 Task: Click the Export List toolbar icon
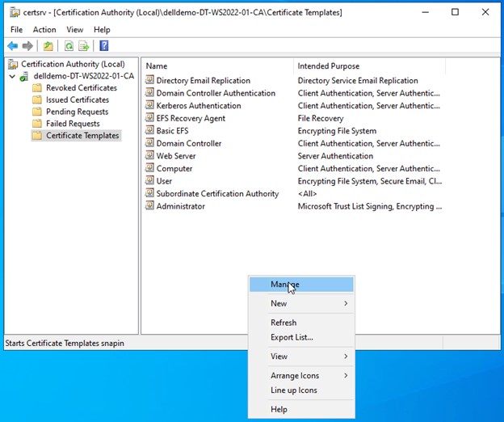pyautogui.click(x=84, y=46)
